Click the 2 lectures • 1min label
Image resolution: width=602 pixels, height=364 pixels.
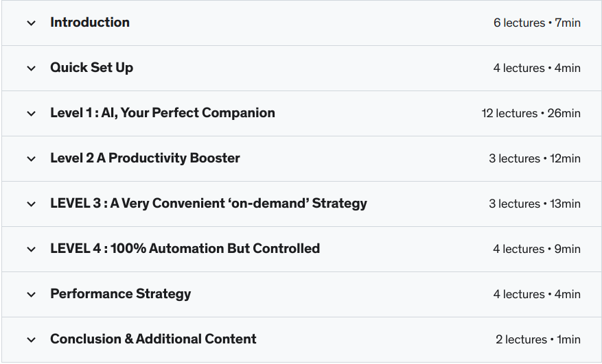coord(537,339)
